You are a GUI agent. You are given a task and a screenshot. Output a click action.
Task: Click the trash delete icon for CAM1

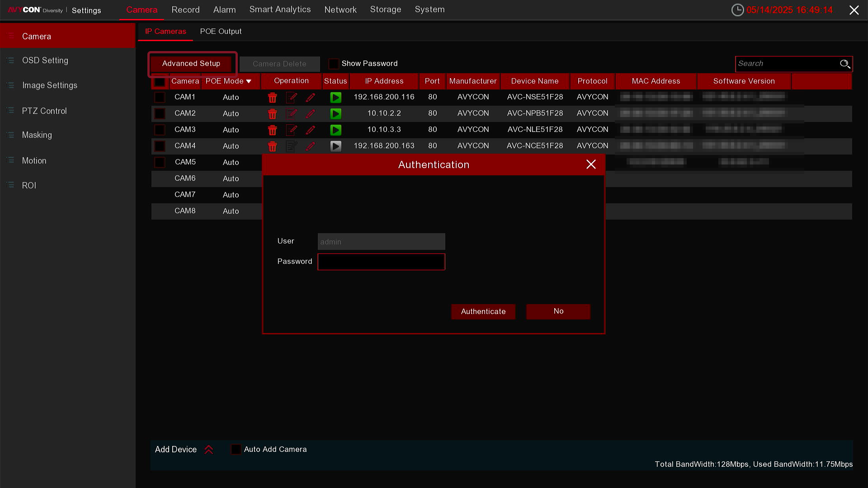[272, 98]
